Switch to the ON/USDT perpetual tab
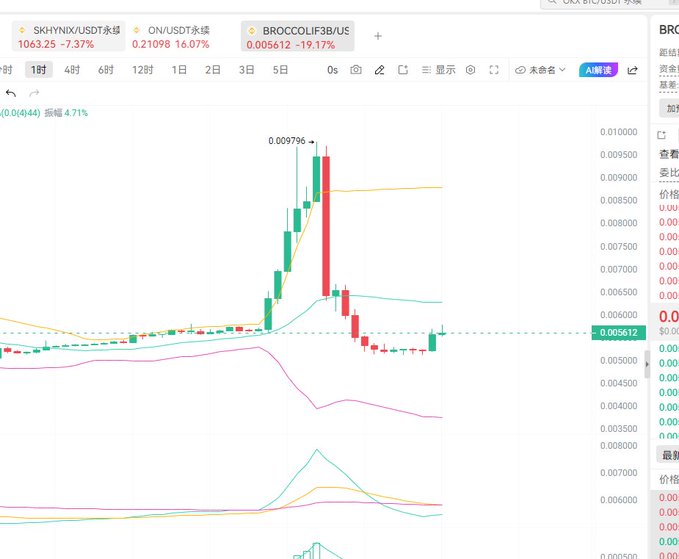This screenshot has width=679, height=559. [x=171, y=36]
